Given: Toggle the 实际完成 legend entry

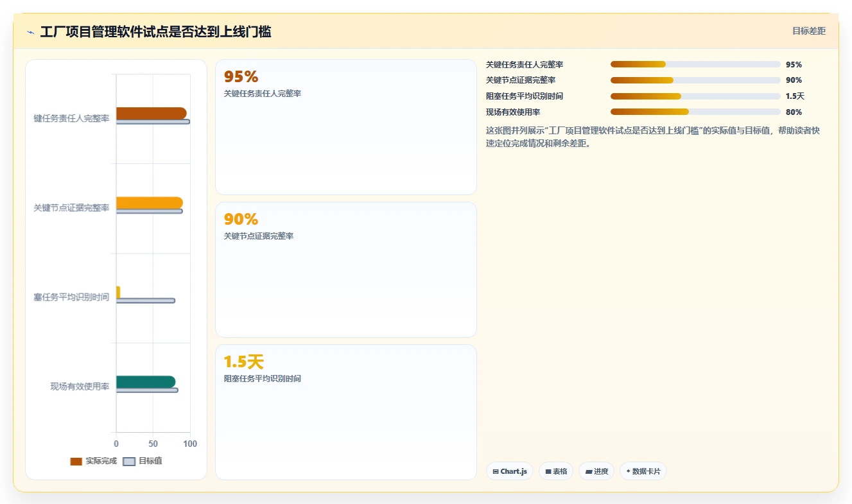Looking at the screenshot, I should 94,461.
